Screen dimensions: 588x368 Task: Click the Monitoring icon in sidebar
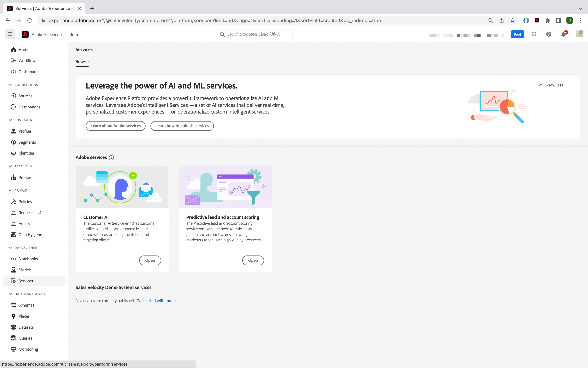14,349
